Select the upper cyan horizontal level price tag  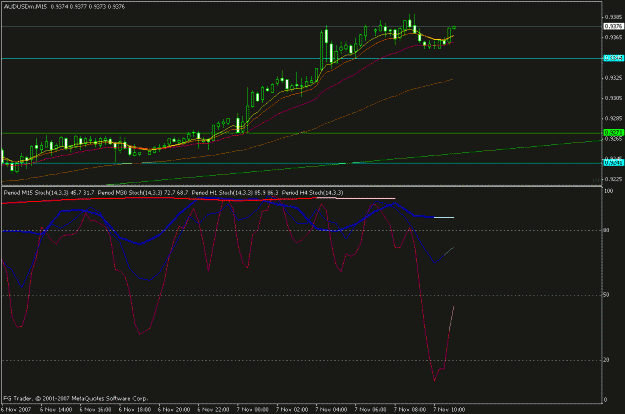(x=613, y=58)
